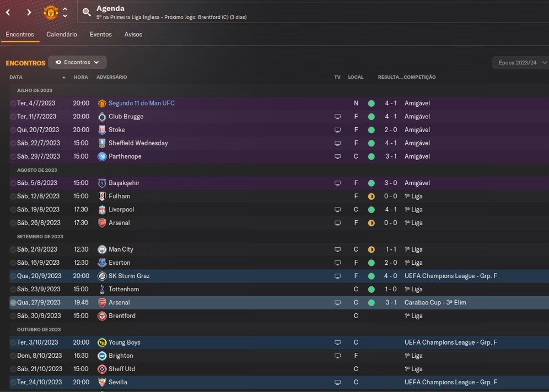Click the back navigation arrow

(8, 12)
